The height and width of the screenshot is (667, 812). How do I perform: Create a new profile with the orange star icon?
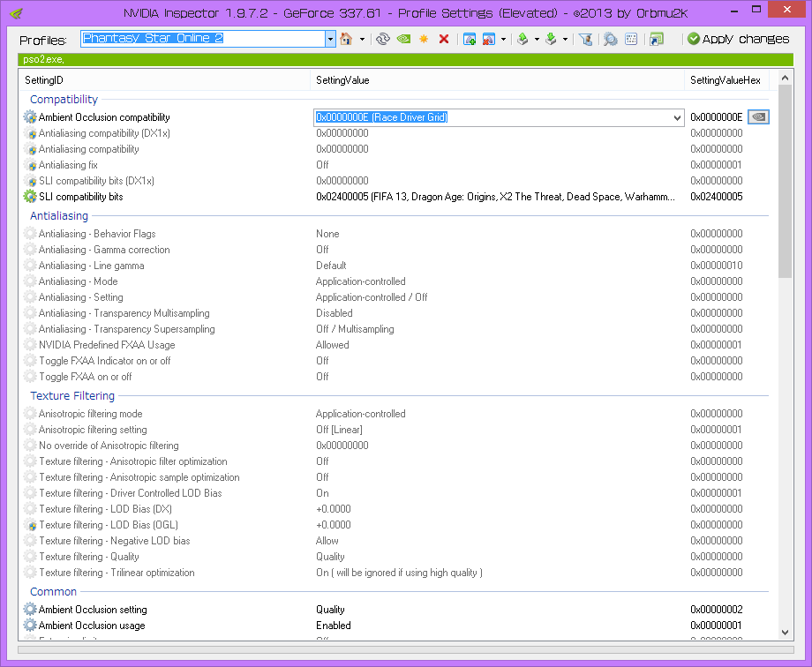[424, 39]
